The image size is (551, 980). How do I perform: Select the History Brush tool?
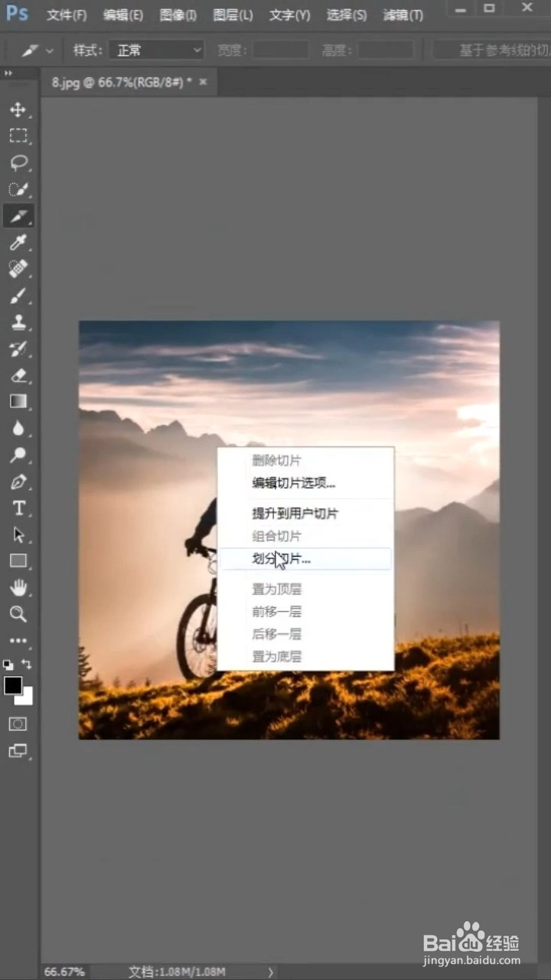coord(18,349)
